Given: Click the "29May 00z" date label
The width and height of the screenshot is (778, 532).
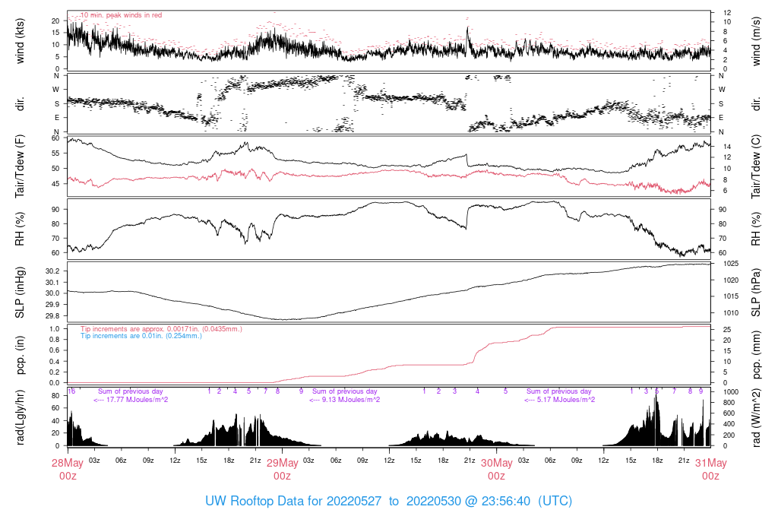Looking at the screenshot, I should coord(283,470).
